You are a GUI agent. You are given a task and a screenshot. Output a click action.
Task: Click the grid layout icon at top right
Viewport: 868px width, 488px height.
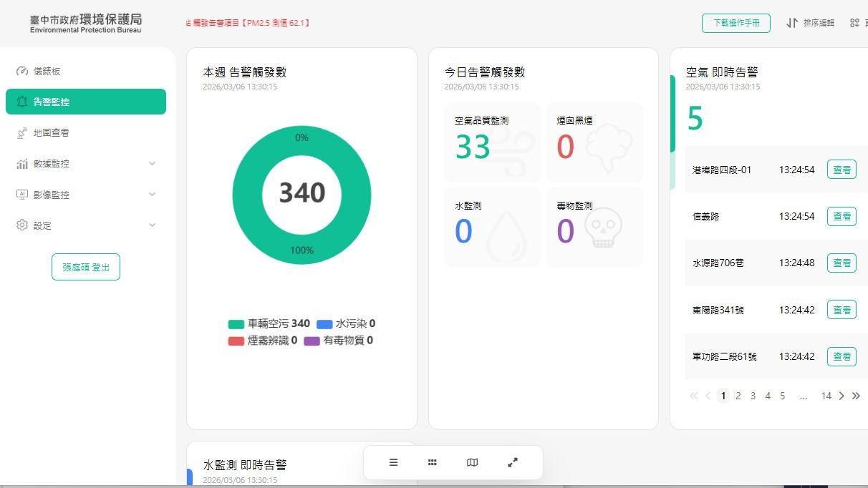coord(854,23)
